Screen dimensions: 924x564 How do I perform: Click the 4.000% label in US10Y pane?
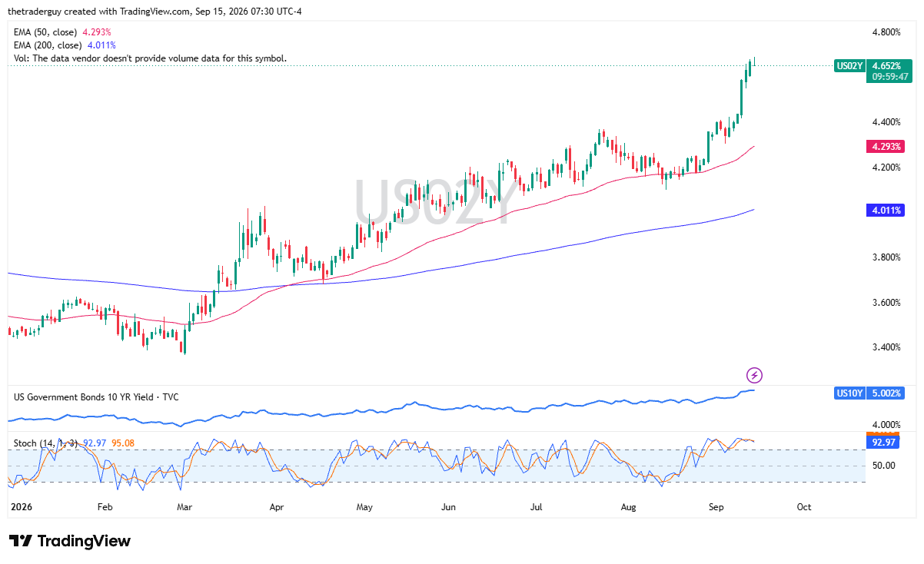click(x=886, y=425)
